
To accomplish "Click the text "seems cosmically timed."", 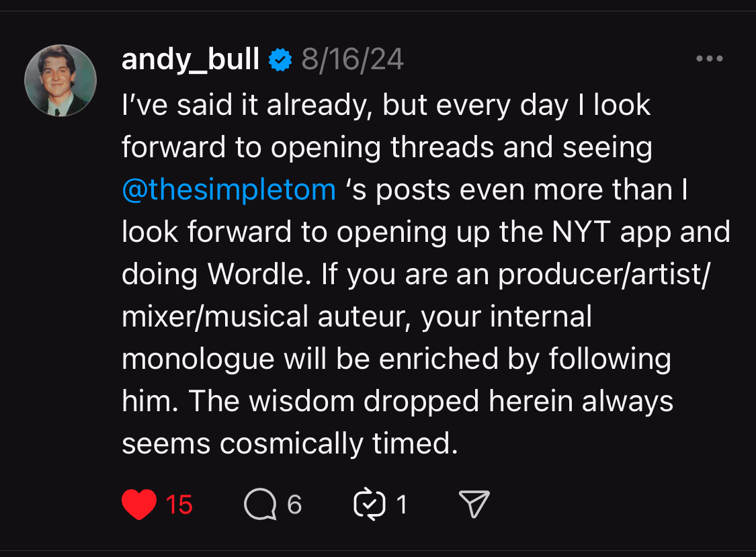I will tap(289, 444).
